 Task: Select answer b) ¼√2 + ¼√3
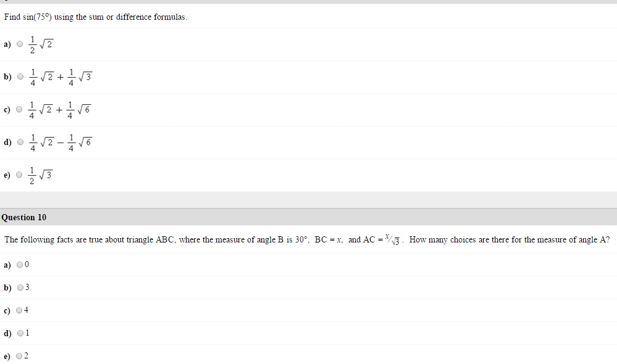pos(19,75)
